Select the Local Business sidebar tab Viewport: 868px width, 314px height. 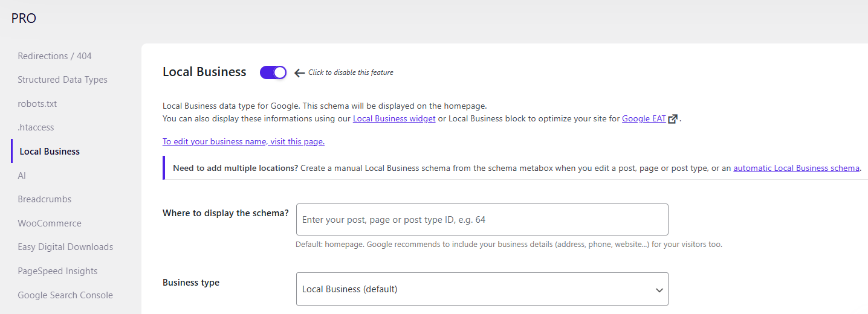(x=50, y=152)
